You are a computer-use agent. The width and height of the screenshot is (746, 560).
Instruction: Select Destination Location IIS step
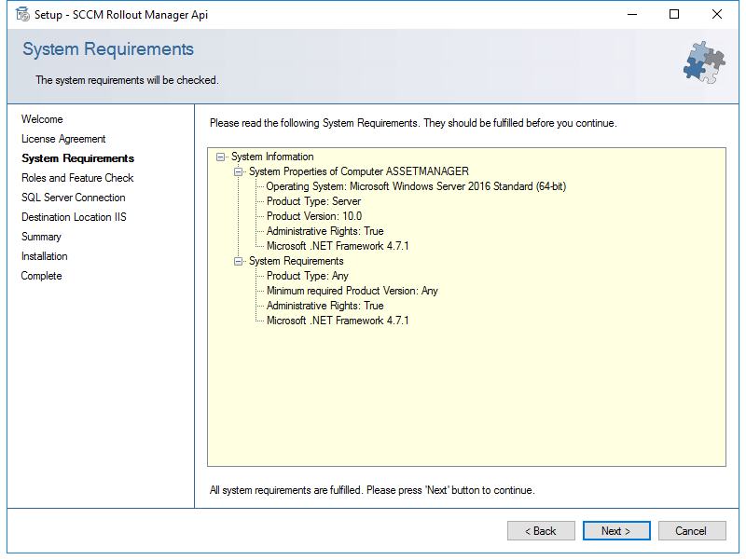click(74, 217)
